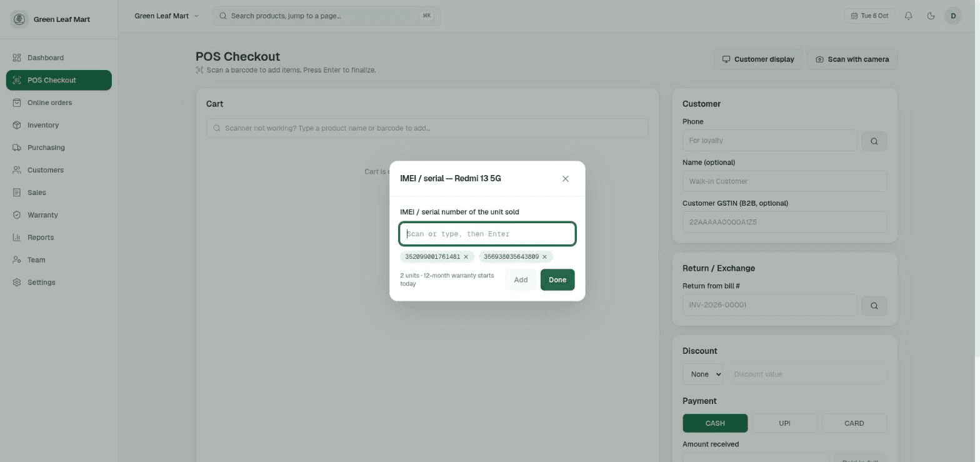The width and height of the screenshot is (980, 462).
Task: Open Customer display
Action: point(758,59)
